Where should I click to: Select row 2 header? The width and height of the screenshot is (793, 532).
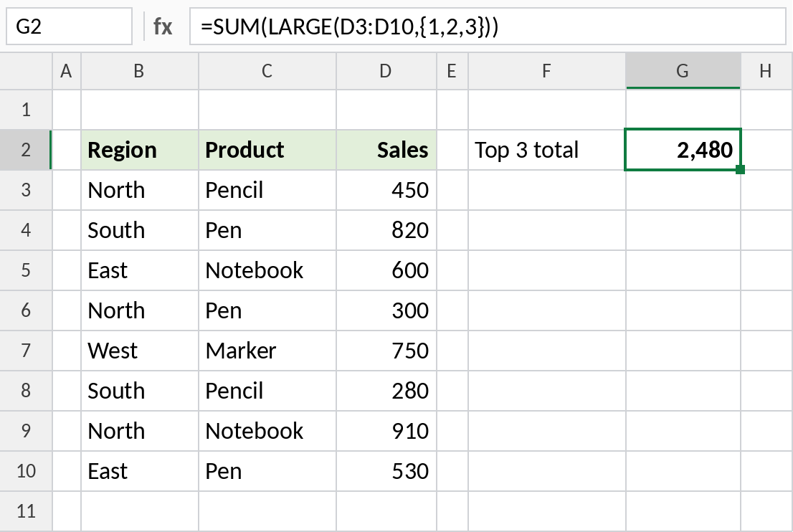[x=26, y=150]
